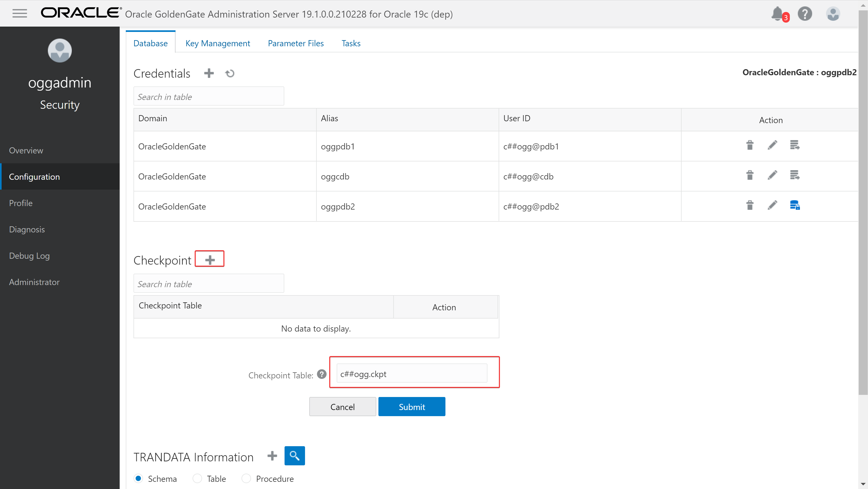The image size is (868, 489).
Task: Select the Schema radio button
Action: click(138, 478)
